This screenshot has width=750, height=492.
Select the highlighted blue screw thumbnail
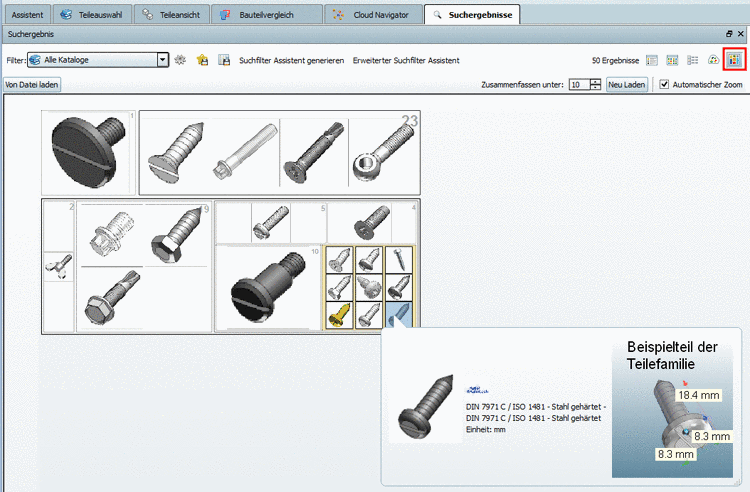[x=398, y=315]
